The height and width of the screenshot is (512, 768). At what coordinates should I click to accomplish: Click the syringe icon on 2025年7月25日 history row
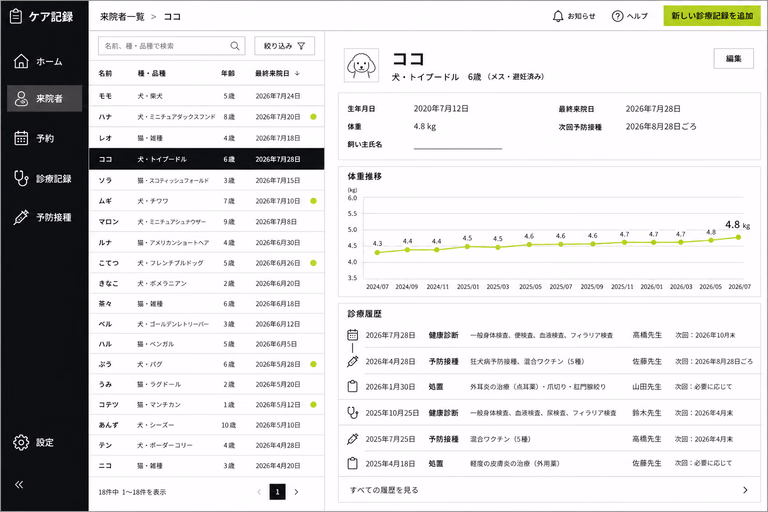353,439
